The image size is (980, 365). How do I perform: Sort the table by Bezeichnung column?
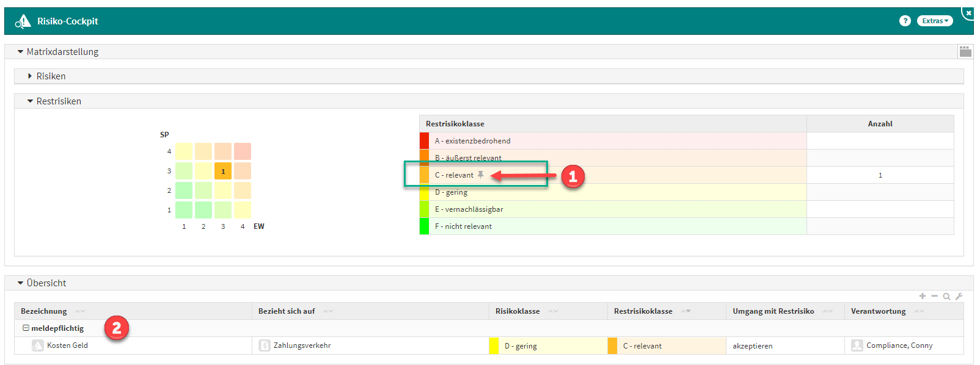[x=44, y=311]
